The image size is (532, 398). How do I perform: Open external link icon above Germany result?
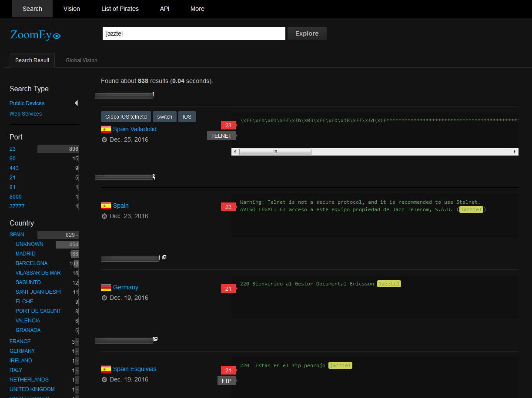(x=164, y=257)
